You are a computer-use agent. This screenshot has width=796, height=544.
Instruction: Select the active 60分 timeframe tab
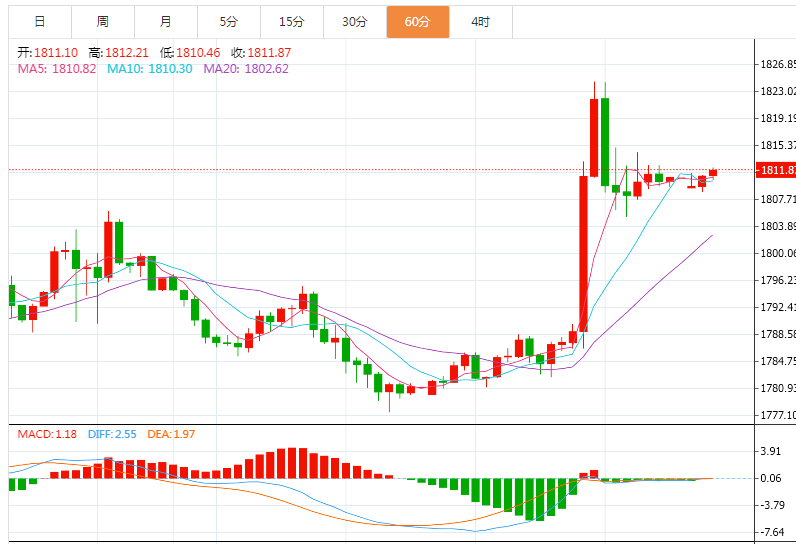tap(418, 22)
